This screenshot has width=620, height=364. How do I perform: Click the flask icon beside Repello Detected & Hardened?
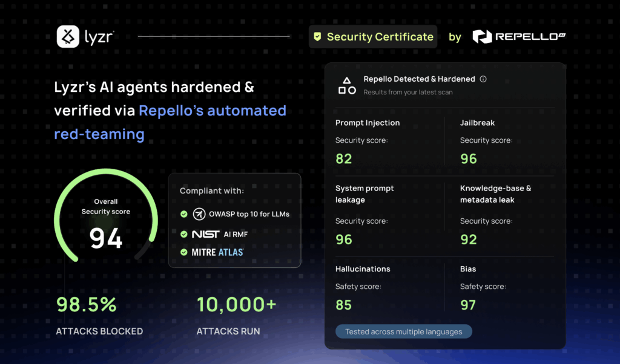347,85
